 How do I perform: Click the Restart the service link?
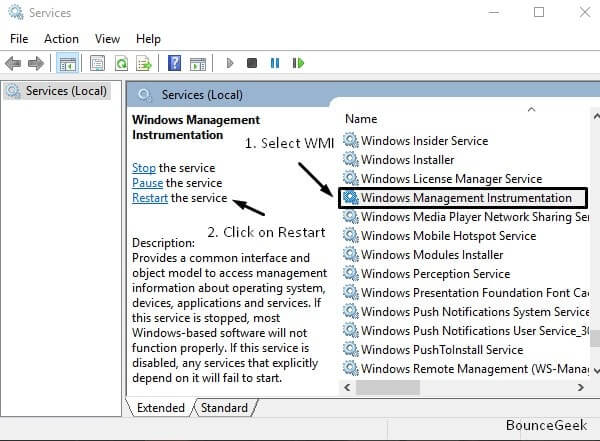point(150,198)
